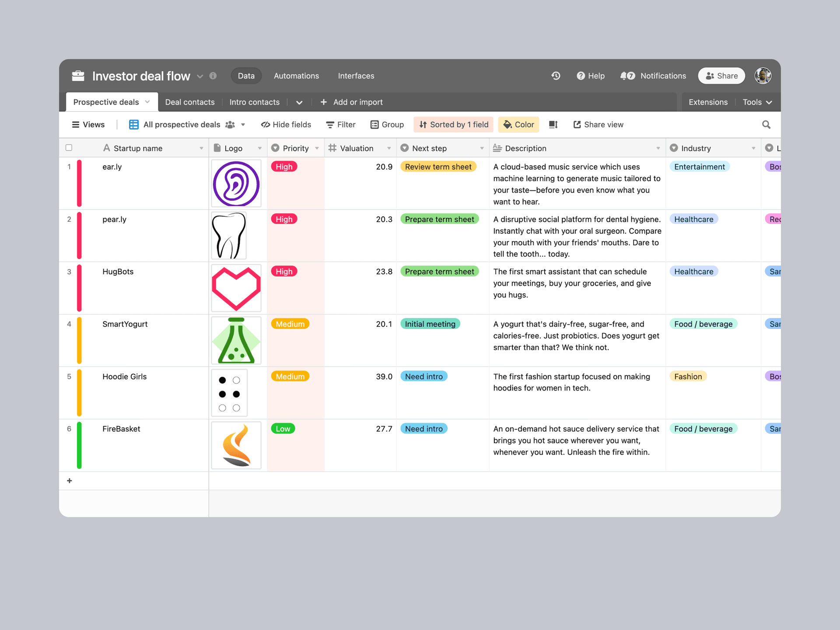Open the Startup name column dropdown

click(x=201, y=148)
